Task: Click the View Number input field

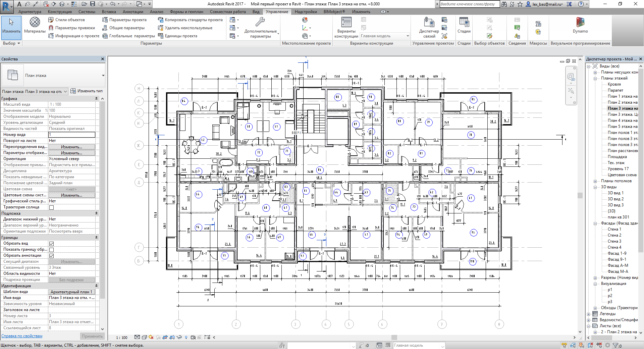Action: click(x=72, y=135)
